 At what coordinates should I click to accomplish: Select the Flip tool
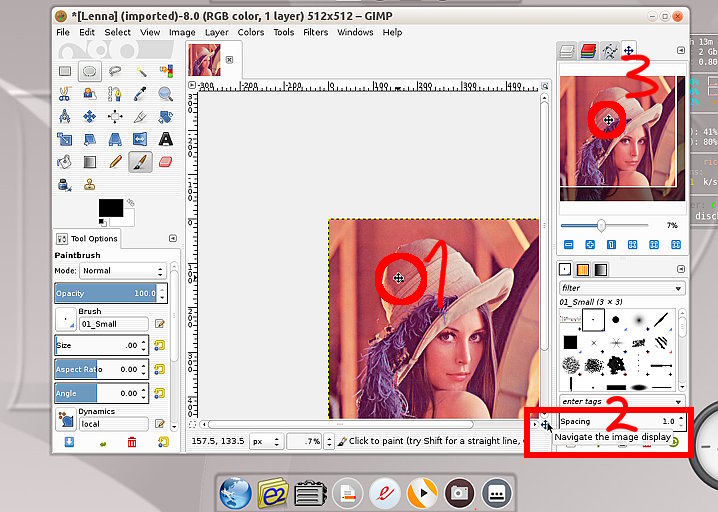pos(141,139)
